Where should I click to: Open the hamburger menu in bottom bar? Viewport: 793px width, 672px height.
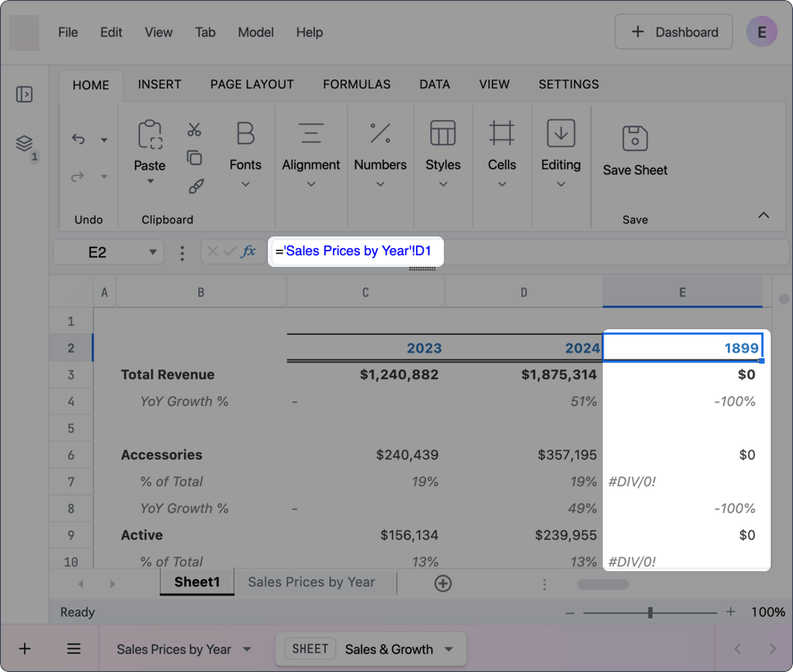tap(74, 649)
